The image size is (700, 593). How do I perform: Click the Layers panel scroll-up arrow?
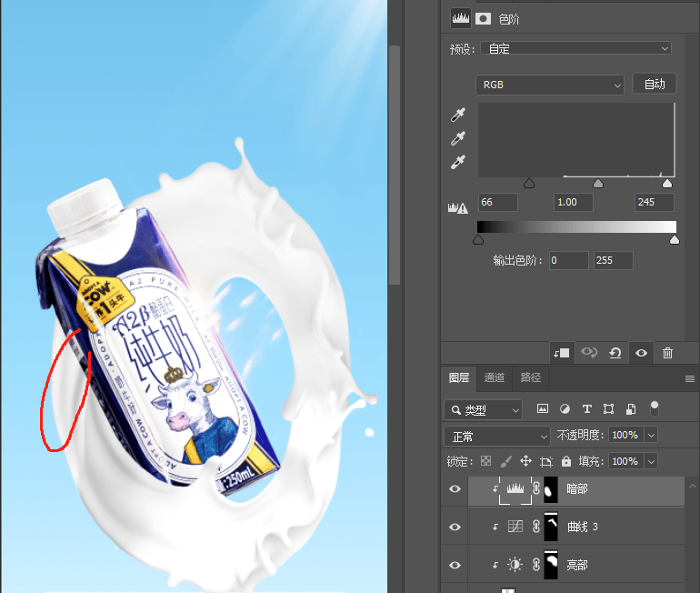tap(693, 486)
